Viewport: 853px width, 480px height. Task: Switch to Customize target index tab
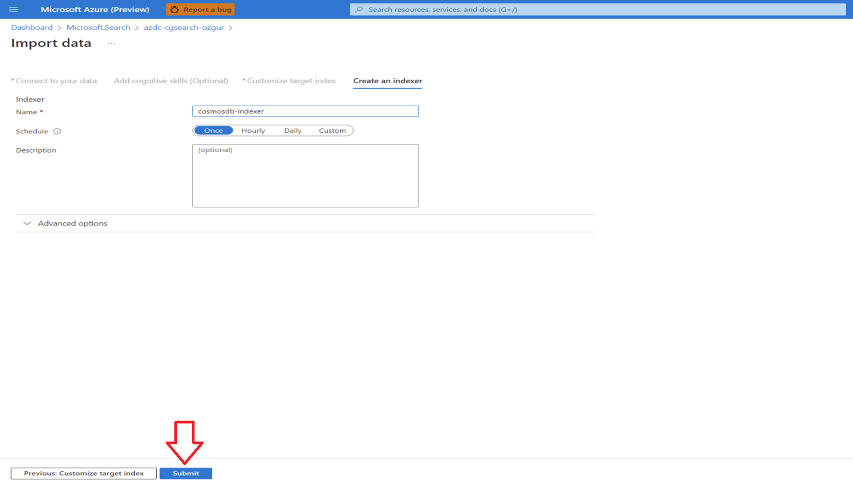pos(289,81)
